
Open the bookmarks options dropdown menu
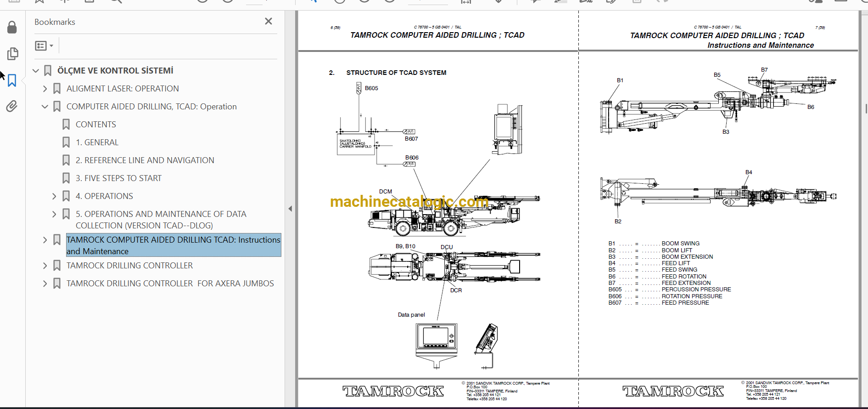(x=45, y=45)
